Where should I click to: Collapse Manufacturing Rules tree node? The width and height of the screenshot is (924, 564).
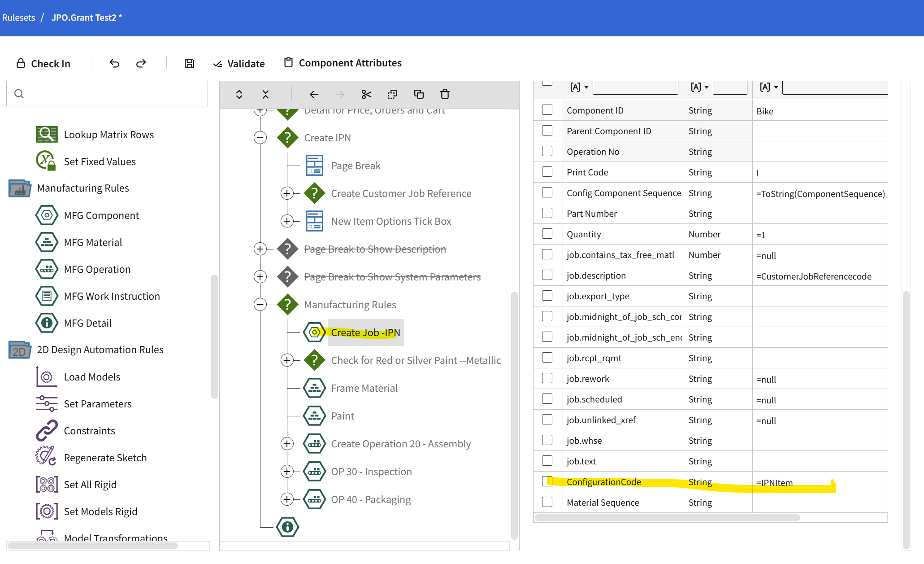(260, 305)
